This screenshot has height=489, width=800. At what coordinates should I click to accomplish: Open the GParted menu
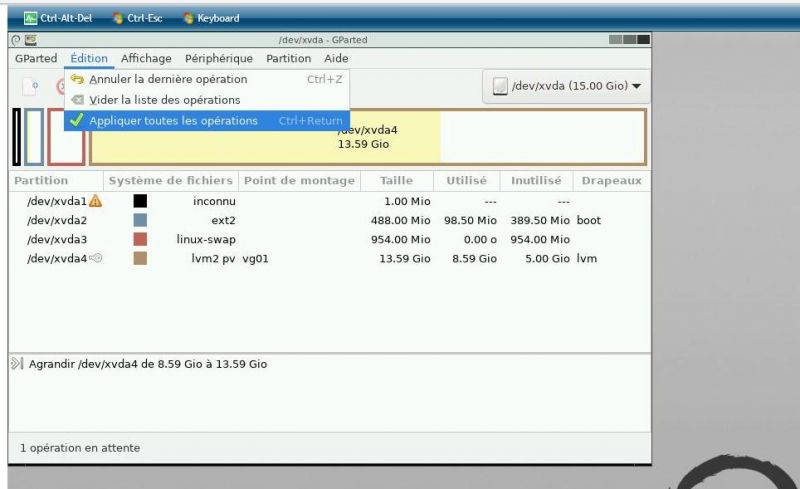click(36, 58)
